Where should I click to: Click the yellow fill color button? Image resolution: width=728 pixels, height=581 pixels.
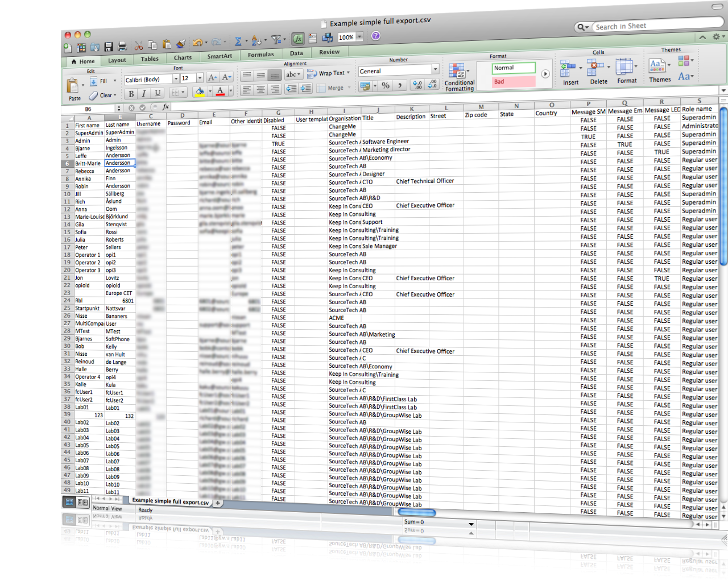[x=200, y=92]
